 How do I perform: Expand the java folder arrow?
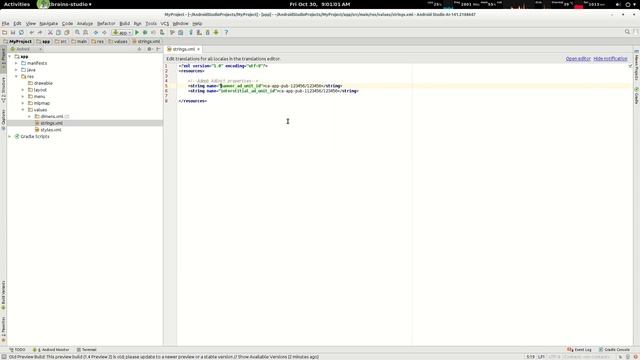click(x=16, y=70)
